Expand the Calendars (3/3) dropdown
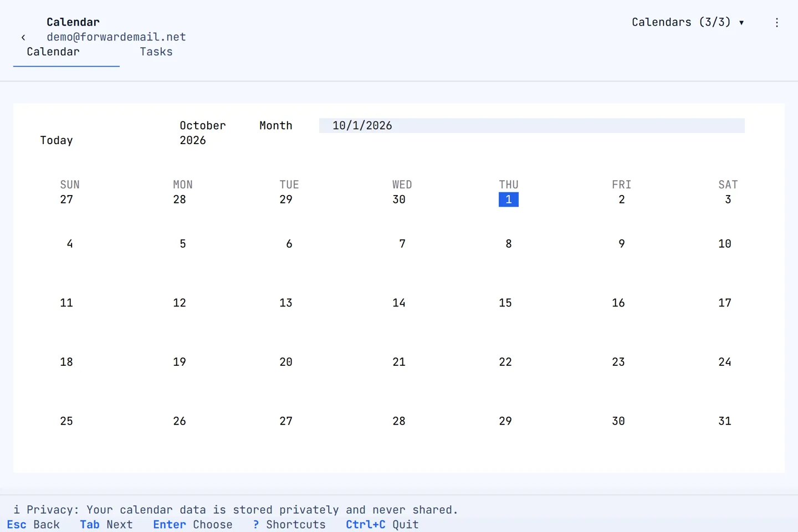This screenshot has height=532, width=798. point(688,22)
